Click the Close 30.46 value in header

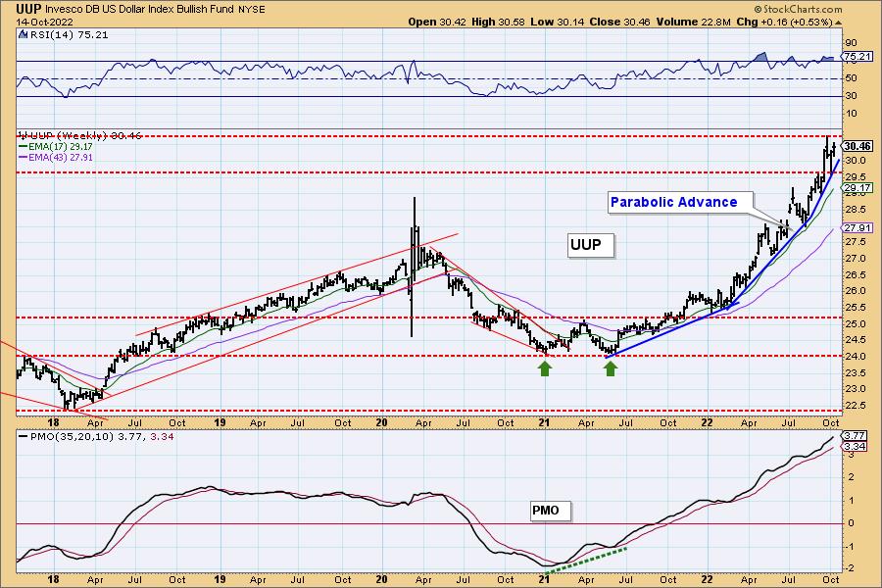[x=619, y=22]
